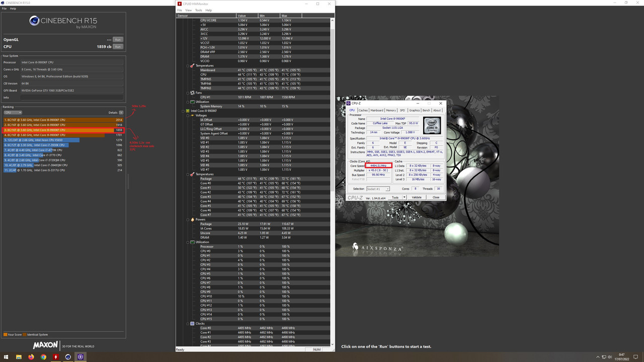The width and height of the screenshot is (644, 362).
Task: Click the Intel Core i9 9900KF chip icon
Action: pos(188,111)
